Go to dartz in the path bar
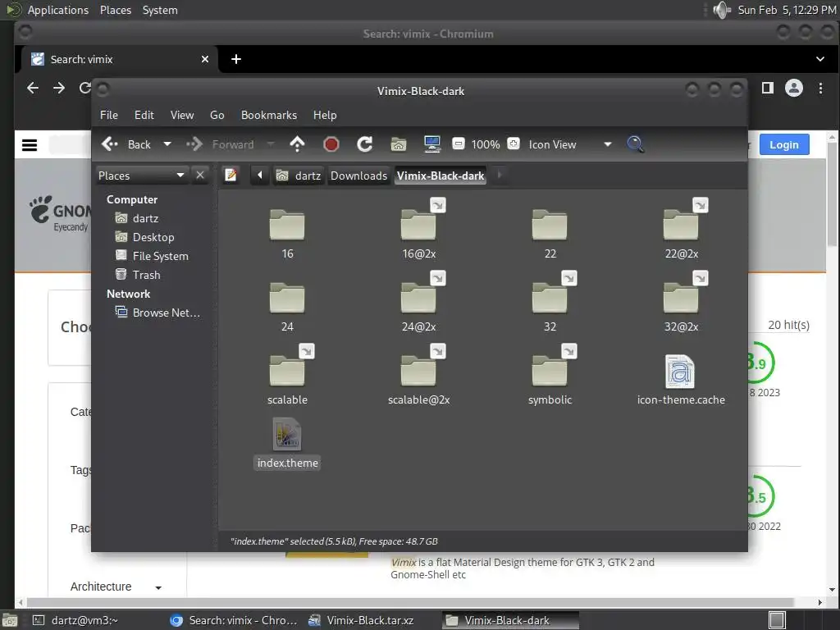Viewport: 840px width, 630px height. (x=299, y=176)
